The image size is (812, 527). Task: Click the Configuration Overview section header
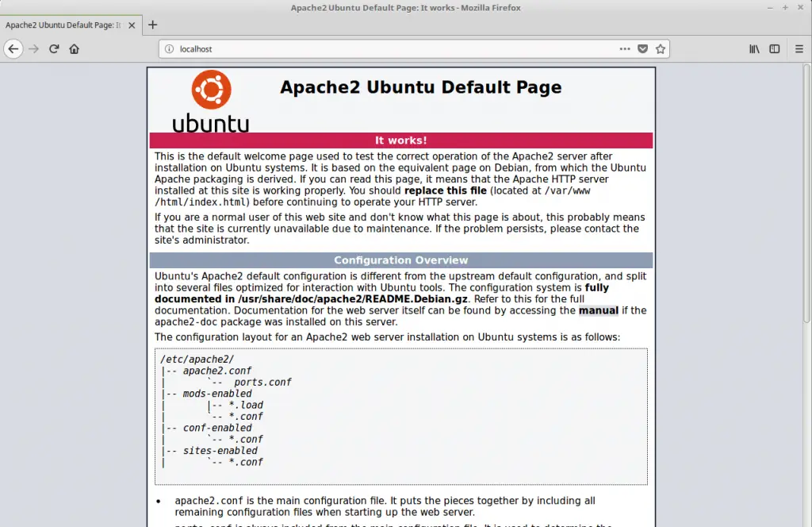400,260
